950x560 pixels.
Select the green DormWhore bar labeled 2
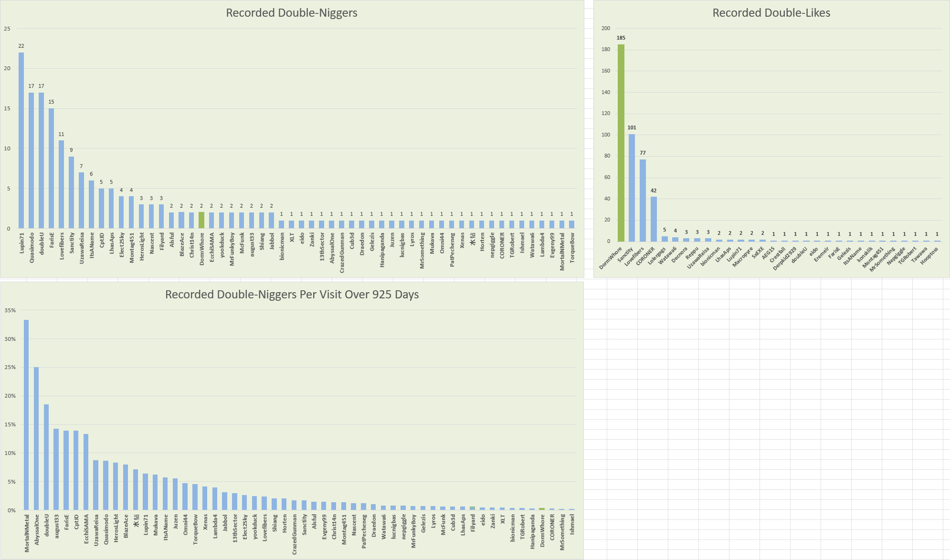(x=201, y=220)
